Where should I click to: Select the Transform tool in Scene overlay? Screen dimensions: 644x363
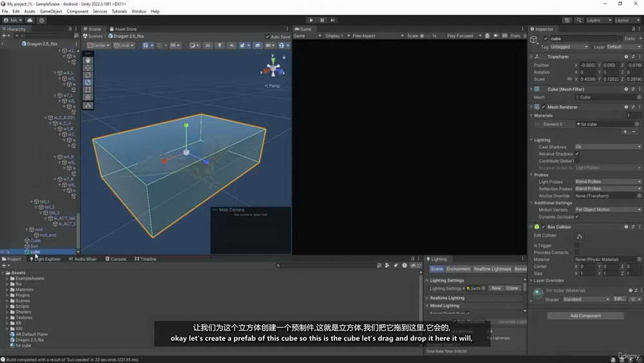click(88, 97)
